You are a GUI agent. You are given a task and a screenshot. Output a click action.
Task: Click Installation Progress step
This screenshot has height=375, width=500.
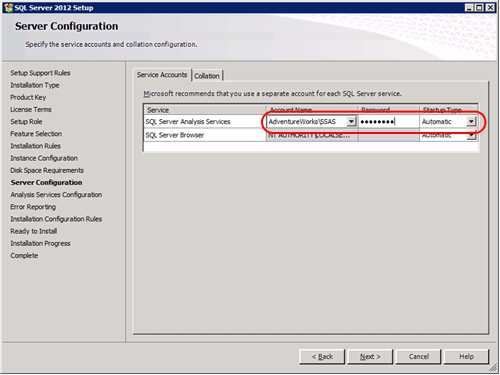(x=40, y=243)
